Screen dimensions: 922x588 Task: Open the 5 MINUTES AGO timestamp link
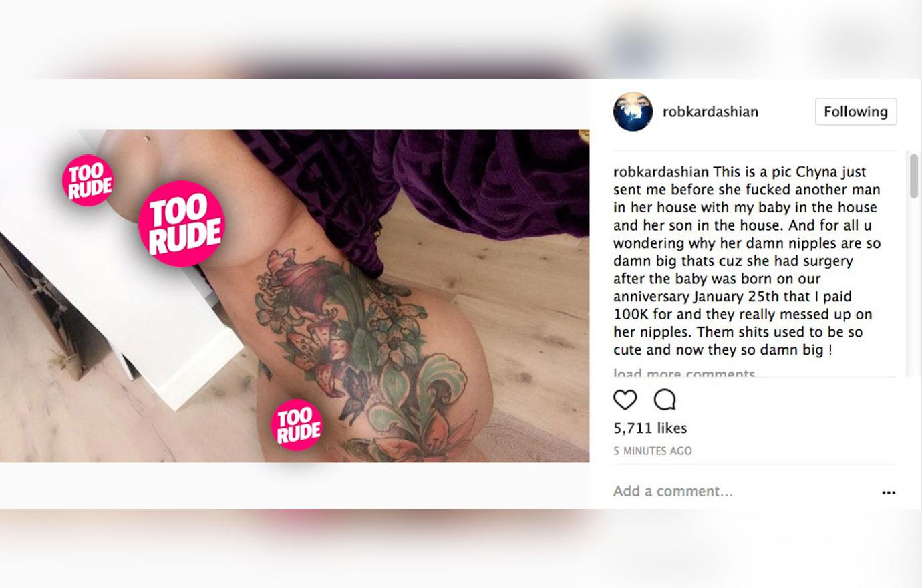coord(653,451)
